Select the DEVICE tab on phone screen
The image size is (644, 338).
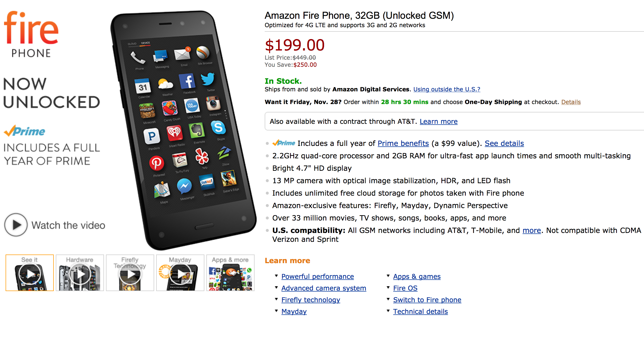145,43
